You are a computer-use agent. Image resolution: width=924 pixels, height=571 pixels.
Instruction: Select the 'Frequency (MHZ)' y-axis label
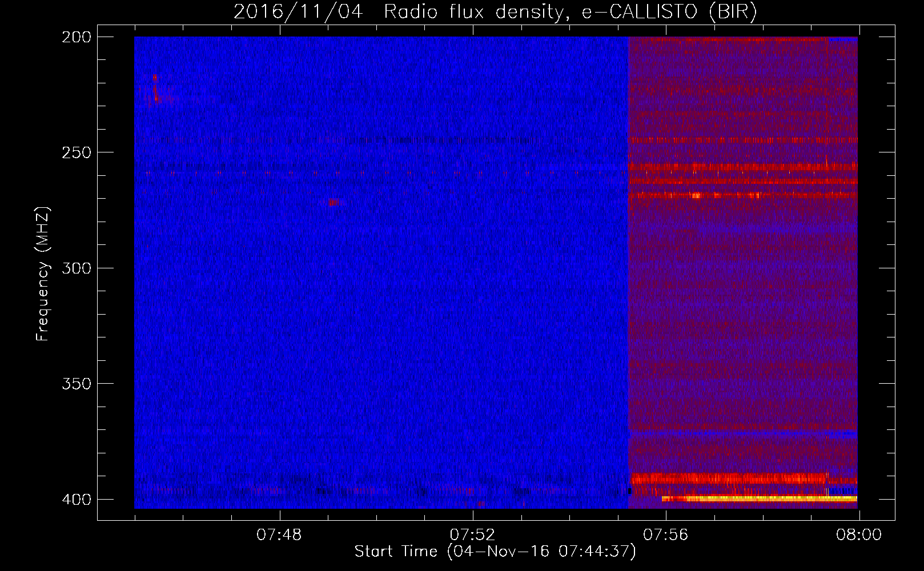[x=43, y=274]
